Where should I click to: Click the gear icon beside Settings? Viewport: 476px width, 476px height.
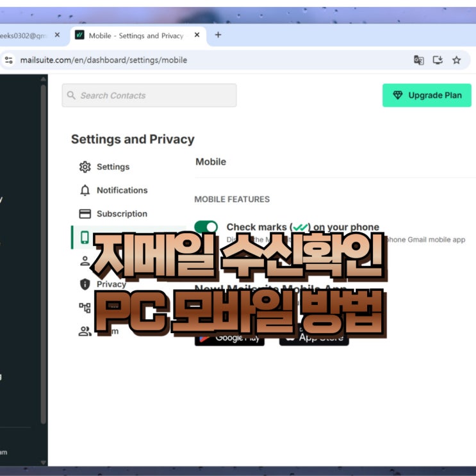pos(85,167)
